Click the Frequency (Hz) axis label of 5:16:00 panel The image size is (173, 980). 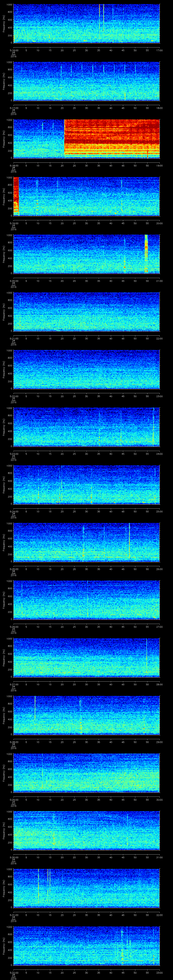click(x=4, y=24)
